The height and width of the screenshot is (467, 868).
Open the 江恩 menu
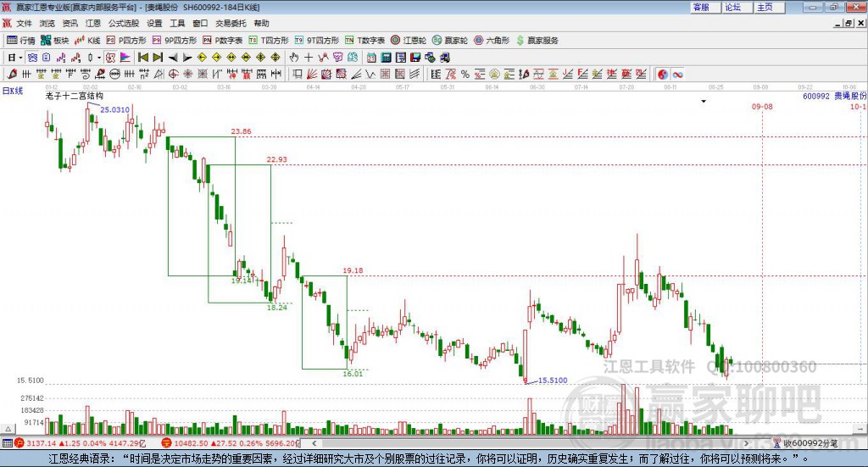[x=93, y=23]
